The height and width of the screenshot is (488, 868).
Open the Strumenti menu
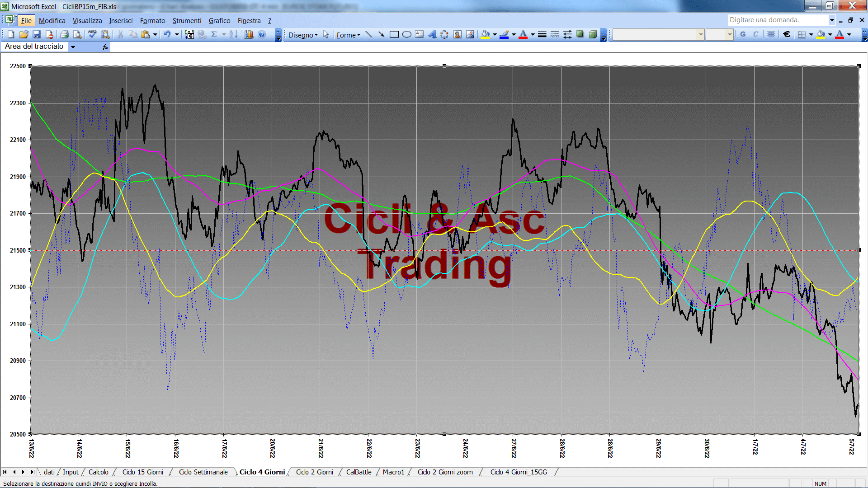coord(187,20)
